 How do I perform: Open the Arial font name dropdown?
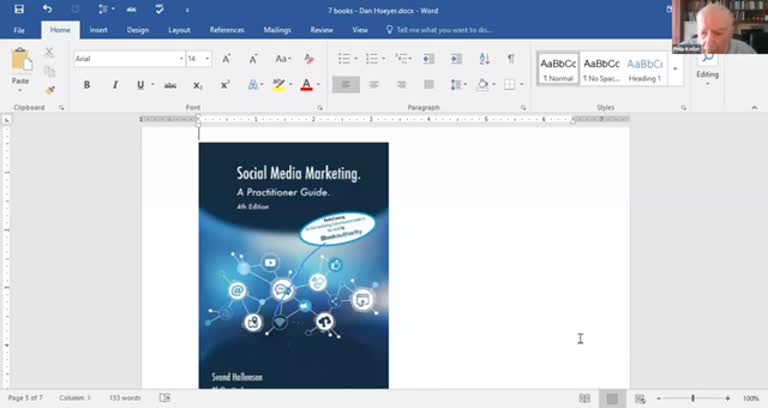(181, 59)
